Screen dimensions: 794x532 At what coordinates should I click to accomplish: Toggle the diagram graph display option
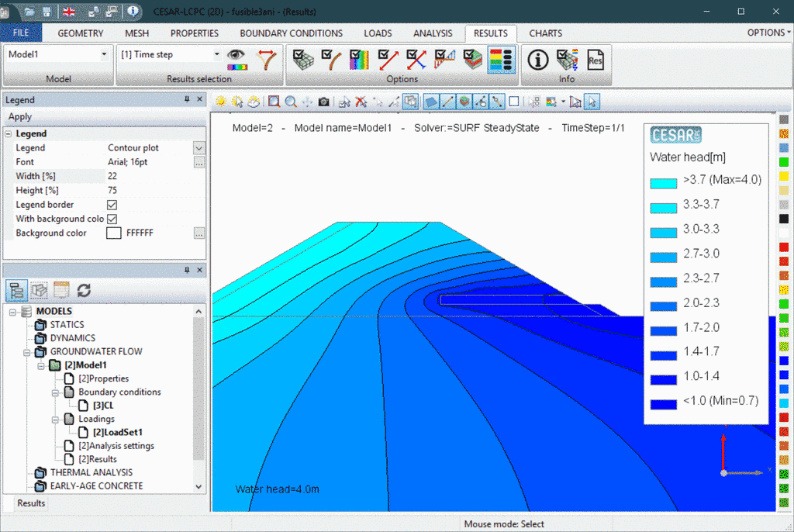coord(444,59)
